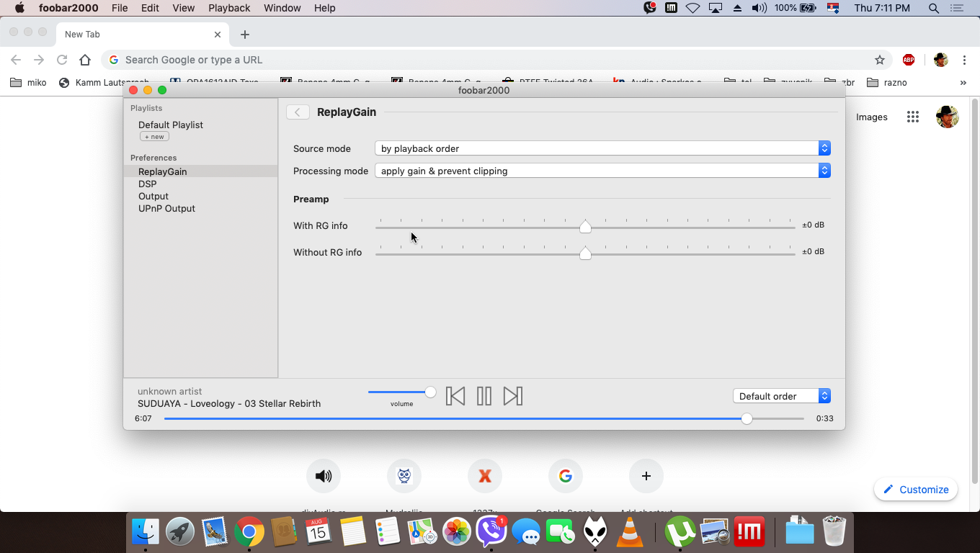Skip to next track in foobar2000

(513, 396)
